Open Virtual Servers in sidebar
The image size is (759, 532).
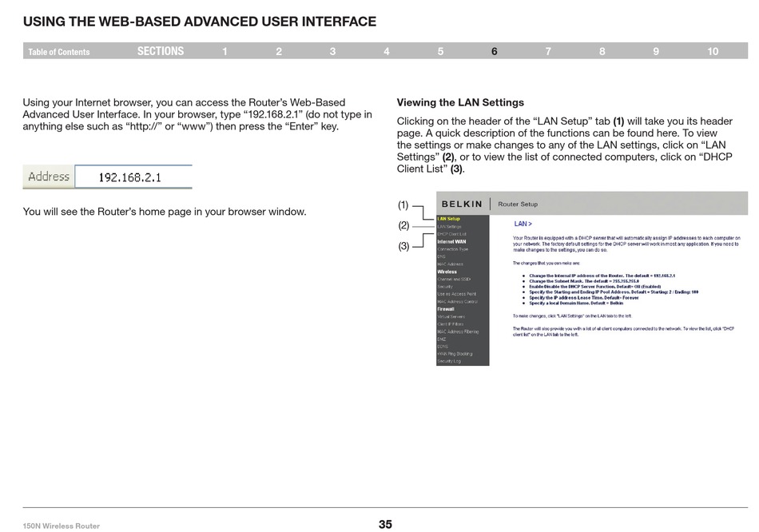pos(451,316)
